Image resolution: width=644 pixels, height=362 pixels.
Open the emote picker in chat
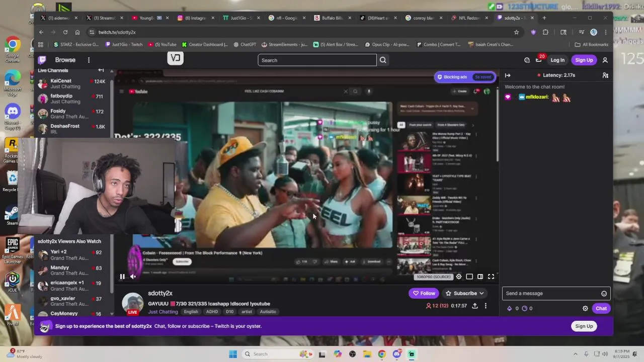604,294
